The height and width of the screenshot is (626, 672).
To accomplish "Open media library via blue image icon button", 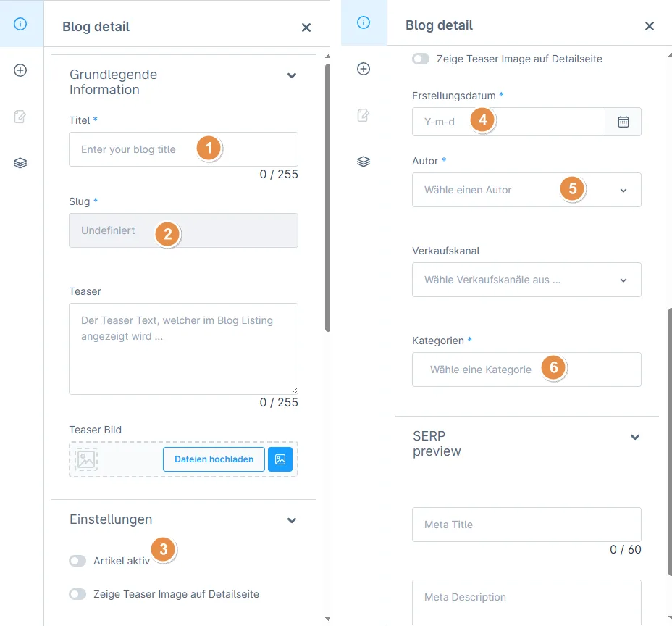I will tap(280, 459).
